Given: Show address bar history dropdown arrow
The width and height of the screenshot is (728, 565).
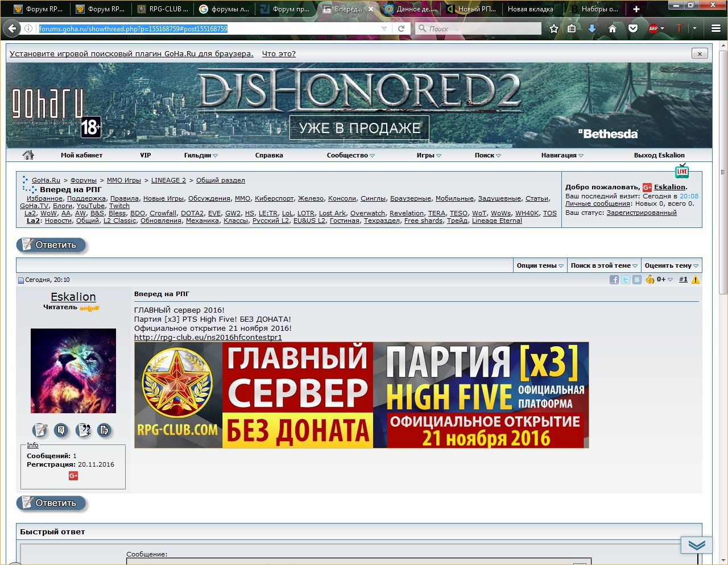Looking at the screenshot, I should [x=384, y=28].
